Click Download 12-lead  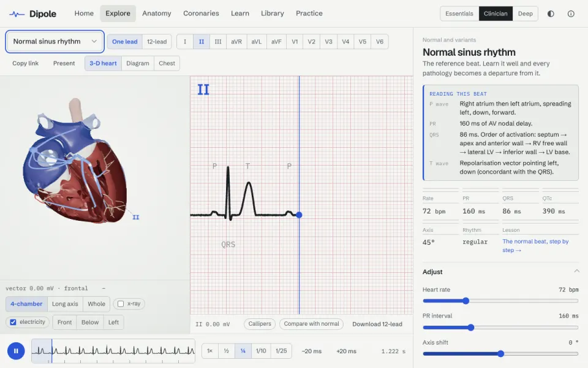377,324
